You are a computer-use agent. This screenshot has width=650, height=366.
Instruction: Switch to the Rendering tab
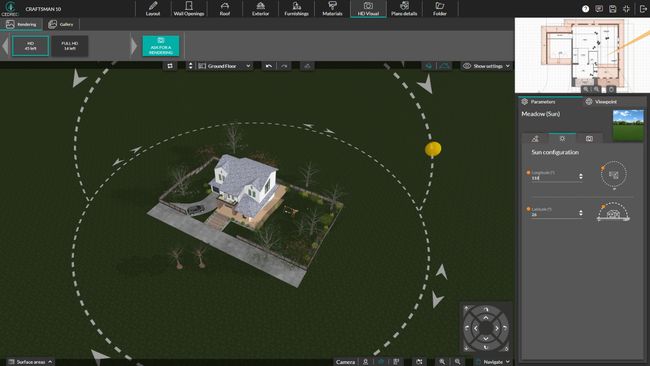(21, 24)
